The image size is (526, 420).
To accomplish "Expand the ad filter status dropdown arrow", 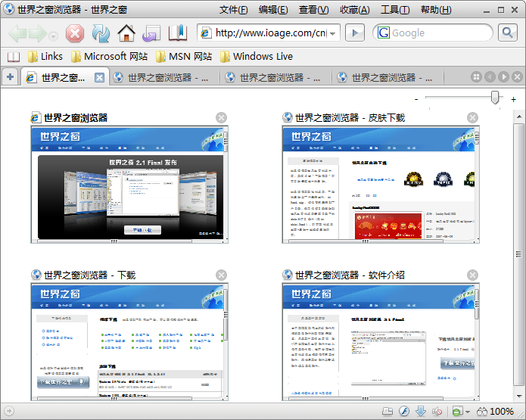I will tap(467, 412).
